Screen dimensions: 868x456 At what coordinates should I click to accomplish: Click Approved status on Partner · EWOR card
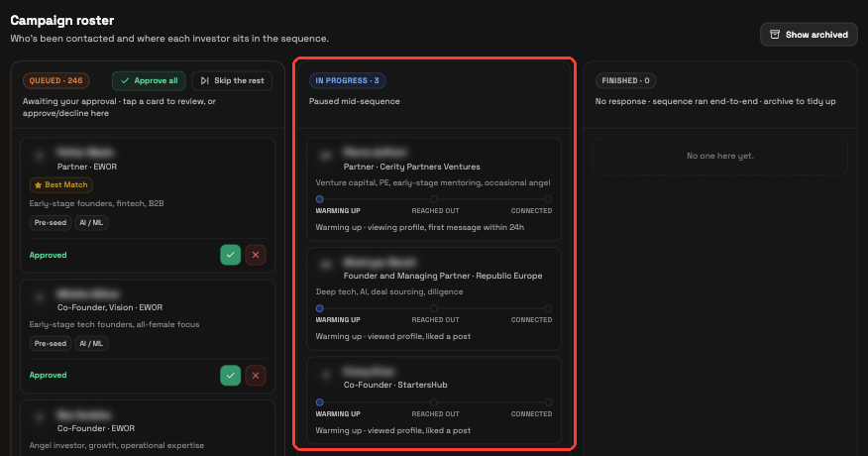click(49, 255)
